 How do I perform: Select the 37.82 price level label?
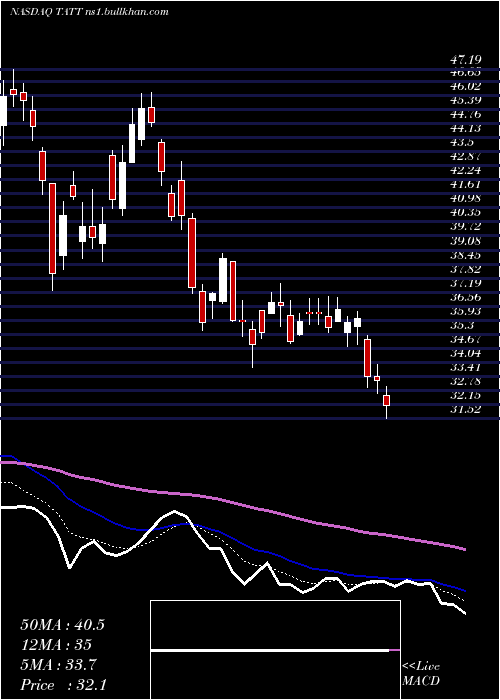[x=465, y=269]
